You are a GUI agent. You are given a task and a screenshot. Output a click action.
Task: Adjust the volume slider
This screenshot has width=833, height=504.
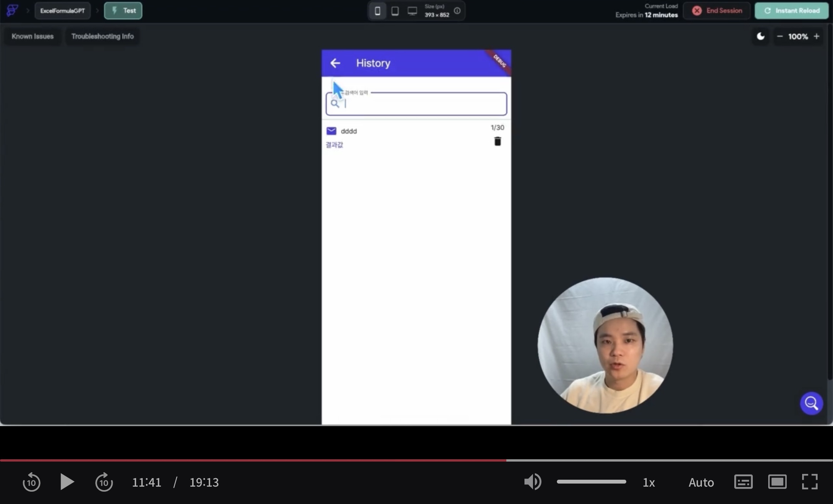click(x=591, y=482)
